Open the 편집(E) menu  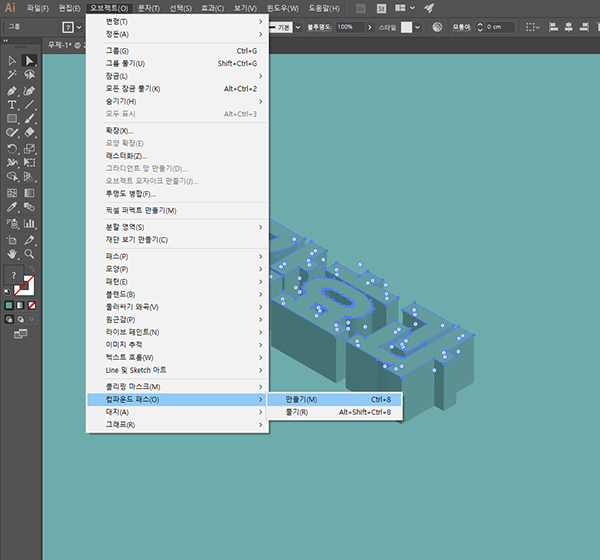coord(69,8)
